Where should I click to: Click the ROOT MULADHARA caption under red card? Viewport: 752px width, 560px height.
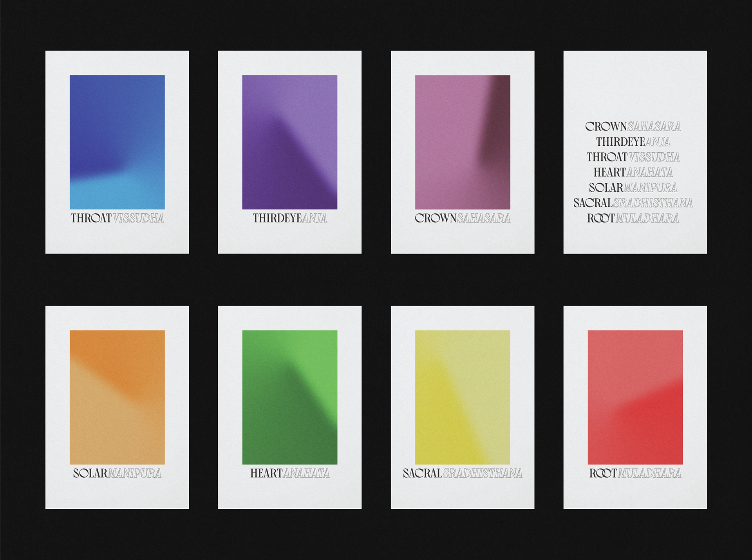[635, 473]
